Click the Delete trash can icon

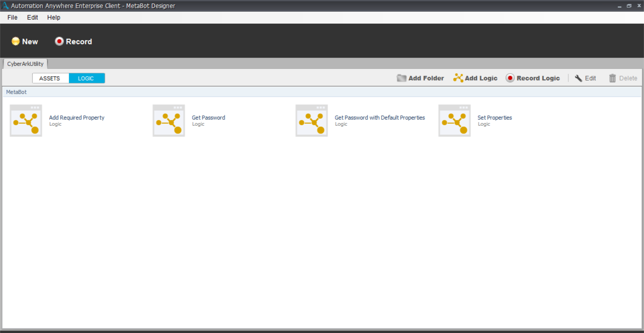click(x=612, y=78)
